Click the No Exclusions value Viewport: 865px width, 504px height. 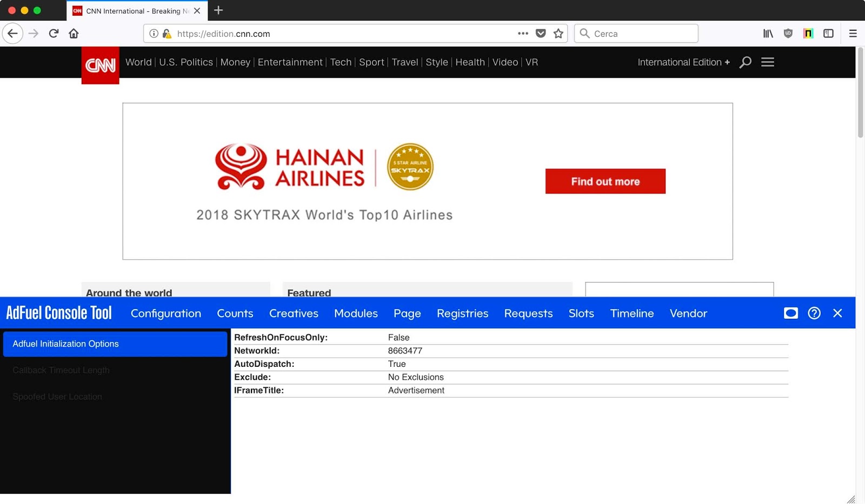416,377
